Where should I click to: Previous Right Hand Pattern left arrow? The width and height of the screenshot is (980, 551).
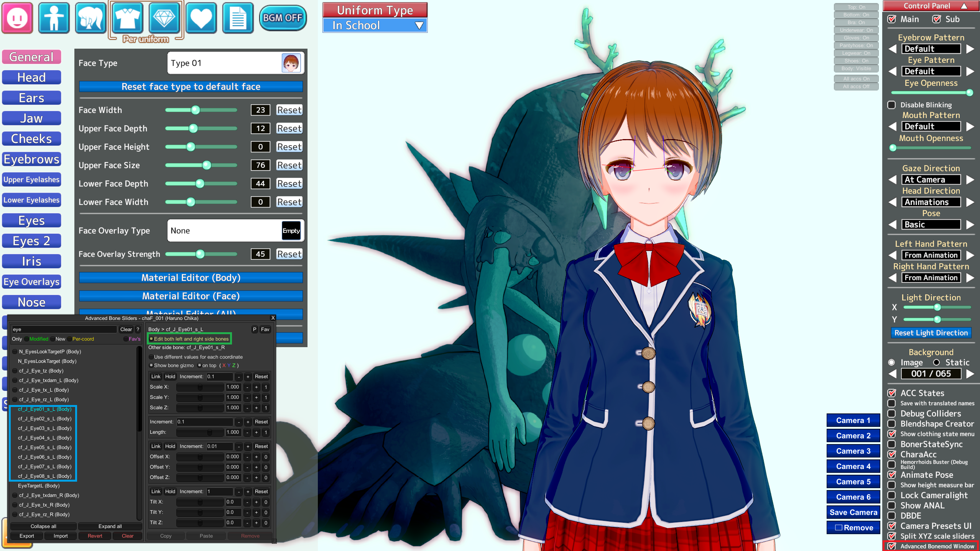coord(893,278)
